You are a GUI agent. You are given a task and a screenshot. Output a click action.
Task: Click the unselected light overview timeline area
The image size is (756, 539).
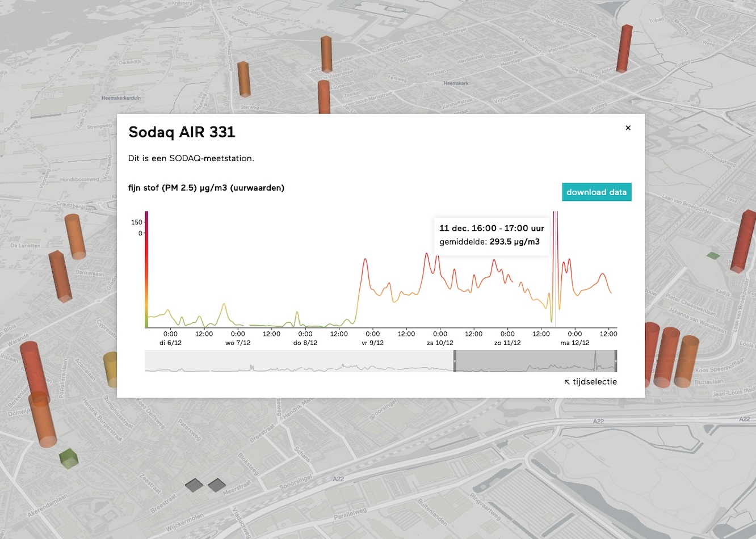click(299, 361)
